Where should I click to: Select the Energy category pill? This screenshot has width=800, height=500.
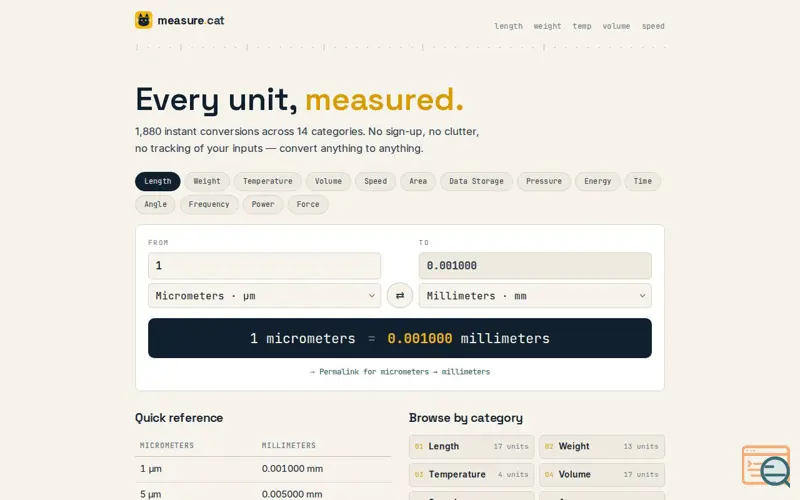(597, 181)
